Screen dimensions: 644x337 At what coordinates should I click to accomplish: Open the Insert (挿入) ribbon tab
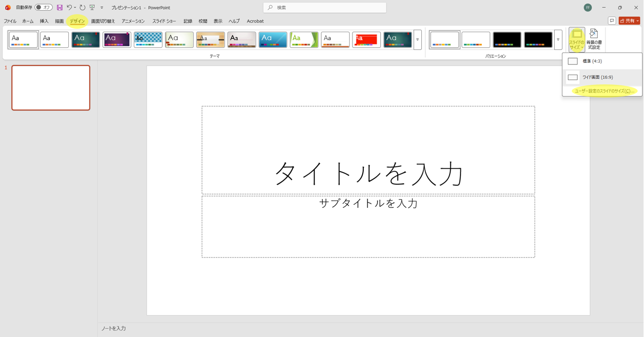(44, 21)
